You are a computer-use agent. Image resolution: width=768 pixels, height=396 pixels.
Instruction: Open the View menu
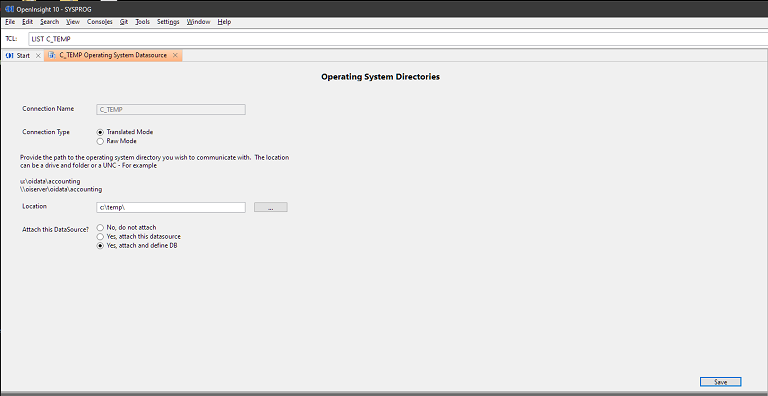point(72,22)
